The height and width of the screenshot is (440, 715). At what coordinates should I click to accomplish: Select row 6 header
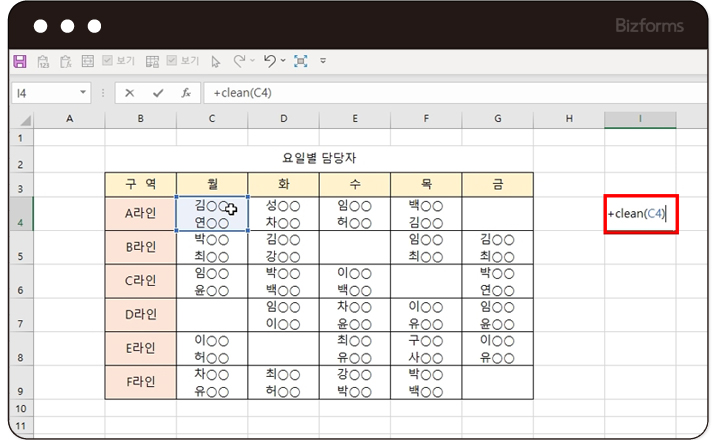click(21, 281)
